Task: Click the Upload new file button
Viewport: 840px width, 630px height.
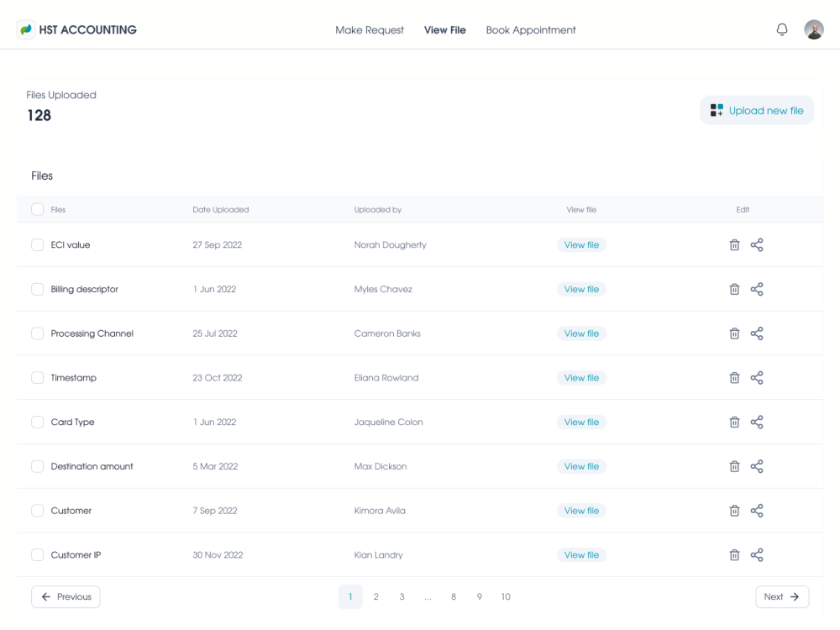Action: (x=757, y=110)
